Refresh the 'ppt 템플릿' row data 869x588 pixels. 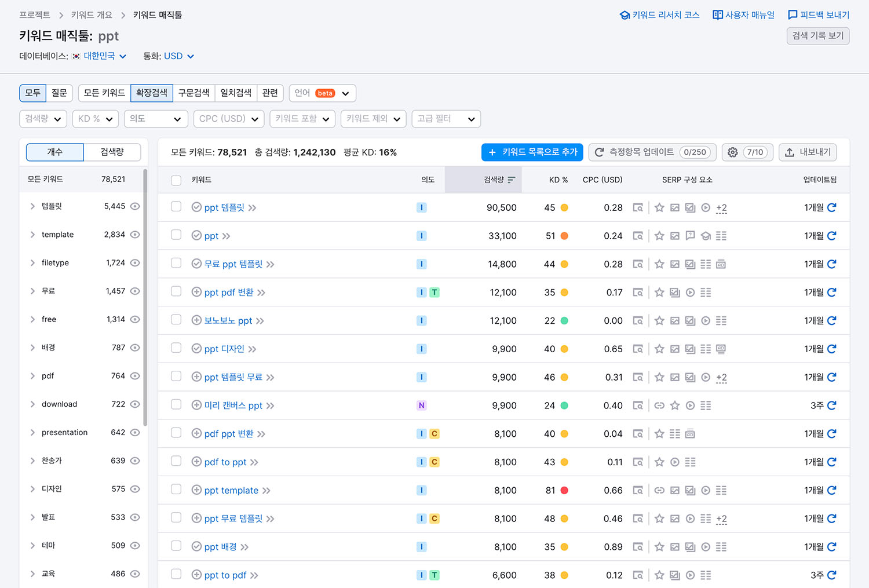click(831, 207)
